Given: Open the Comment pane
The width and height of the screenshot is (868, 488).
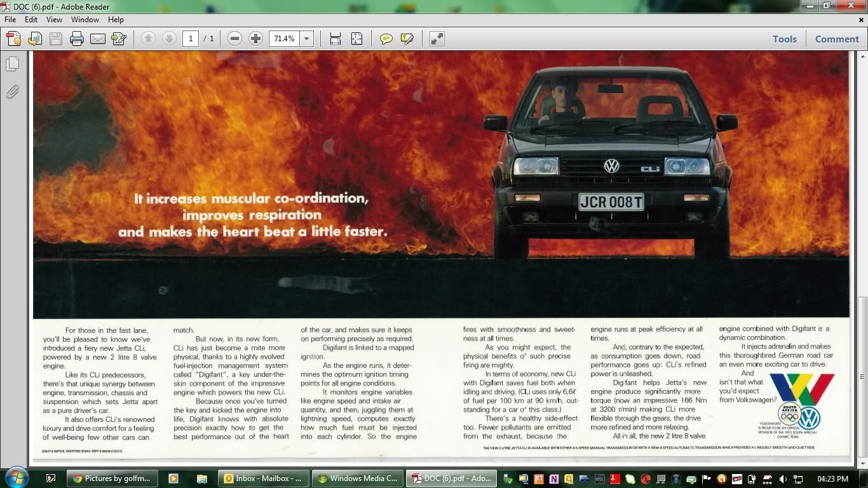Looking at the screenshot, I should click(837, 39).
